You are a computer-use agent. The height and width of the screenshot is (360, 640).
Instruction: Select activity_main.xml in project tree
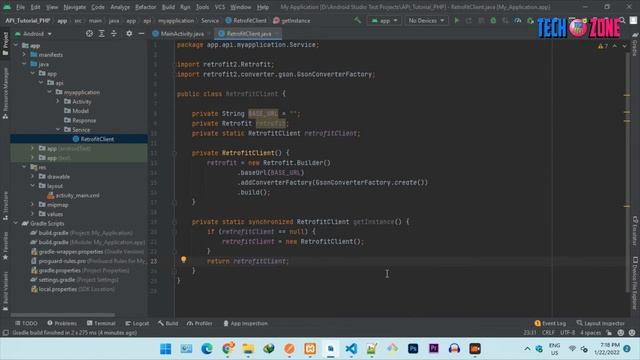pyautogui.click(x=79, y=195)
